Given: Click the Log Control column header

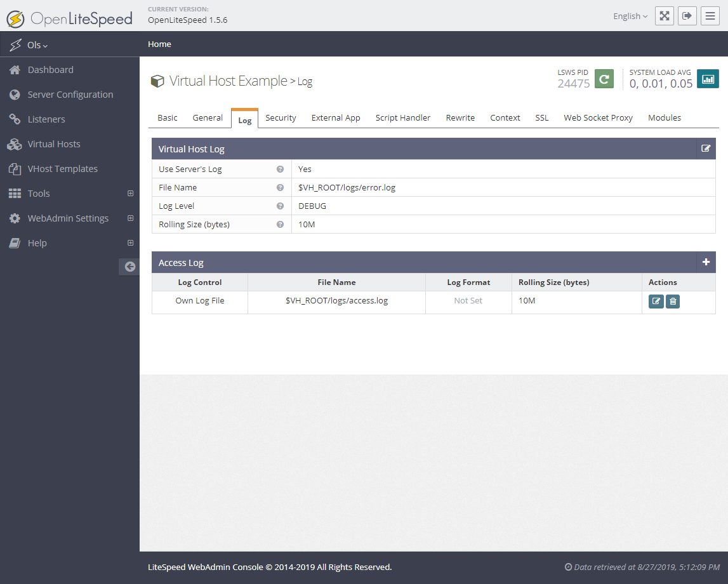Looking at the screenshot, I should (200, 282).
